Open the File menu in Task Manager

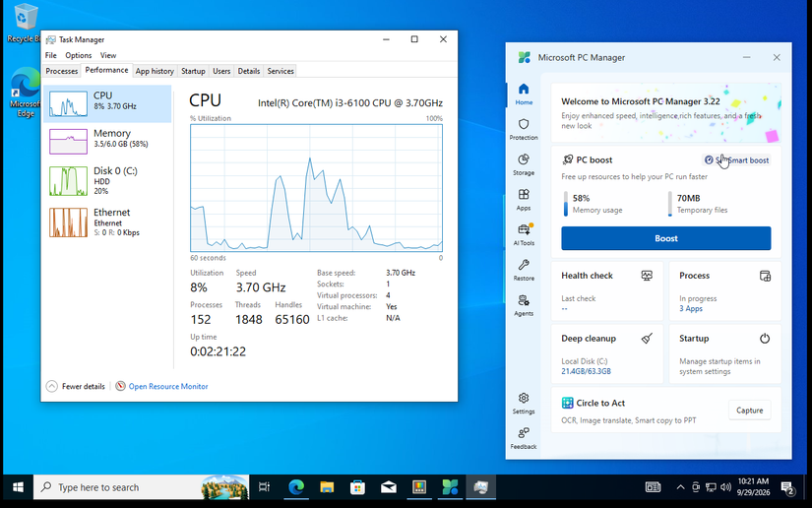click(51, 55)
